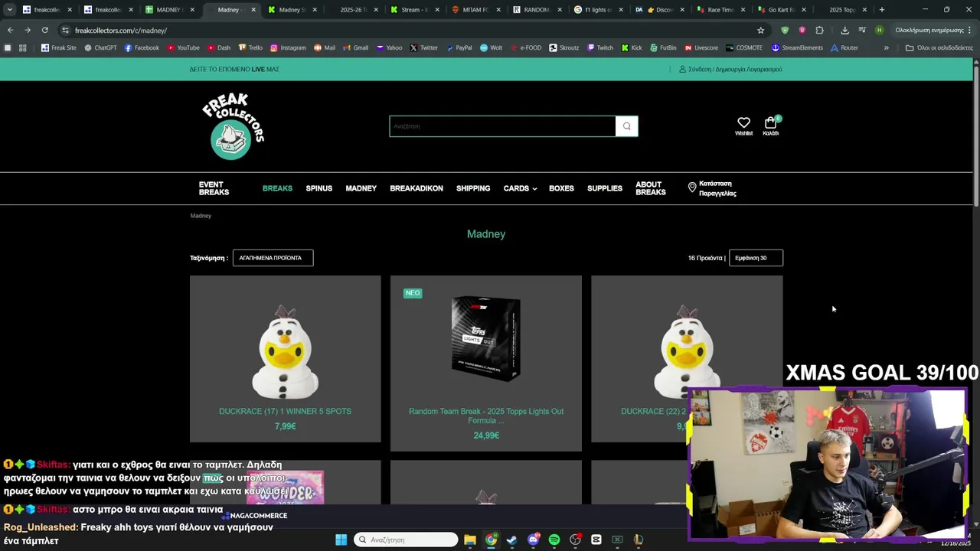Open File Explorer from the taskbar

pyautogui.click(x=469, y=540)
